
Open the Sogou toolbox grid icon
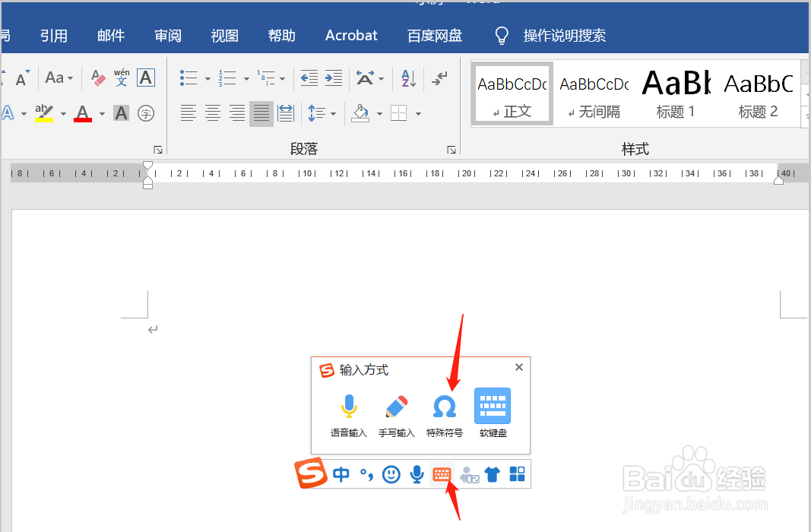517,474
